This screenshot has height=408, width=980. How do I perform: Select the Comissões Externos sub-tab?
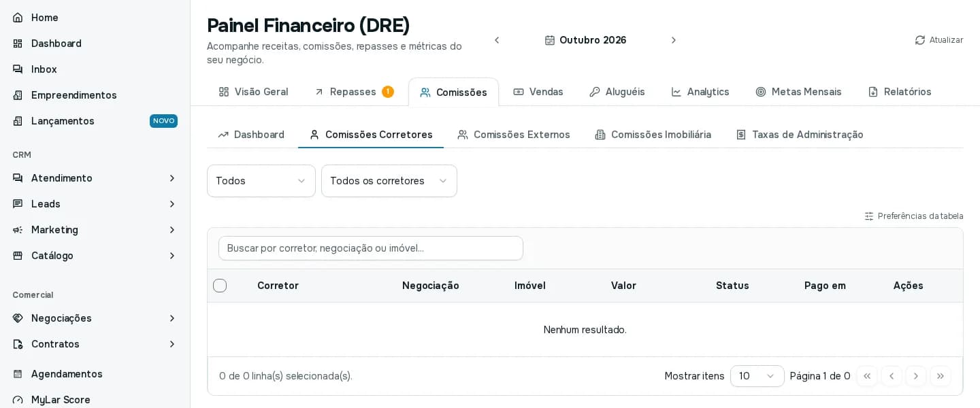click(514, 135)
